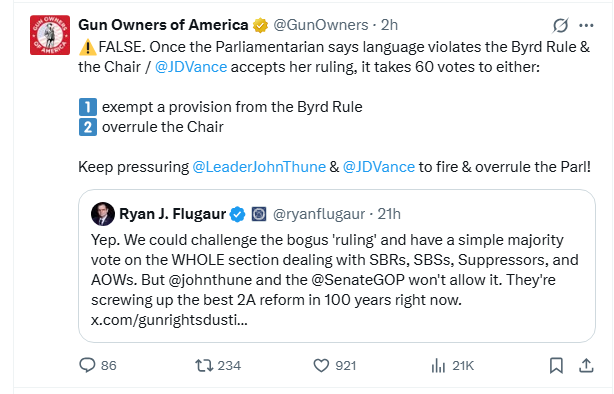614x394 pixels.
Task: Open second @JDVance mention before 'to fire'
Action: point(379,167)
